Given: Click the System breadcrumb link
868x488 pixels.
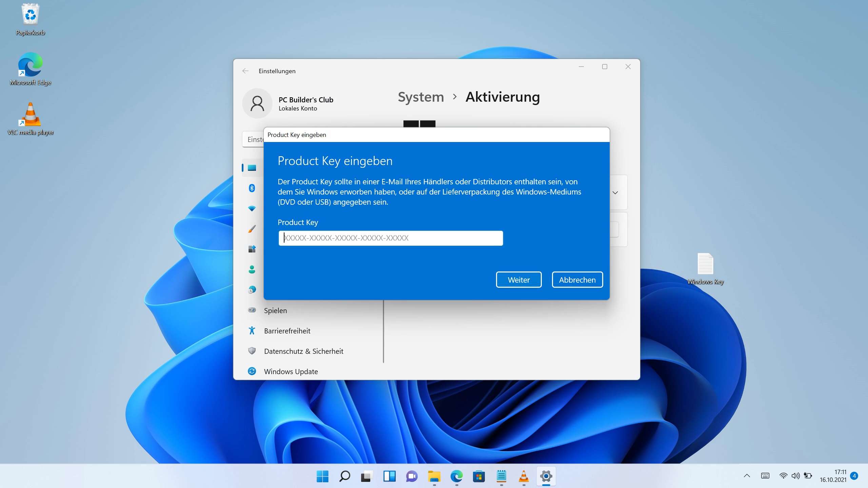Looking at the screenshot, I should 421,97.
